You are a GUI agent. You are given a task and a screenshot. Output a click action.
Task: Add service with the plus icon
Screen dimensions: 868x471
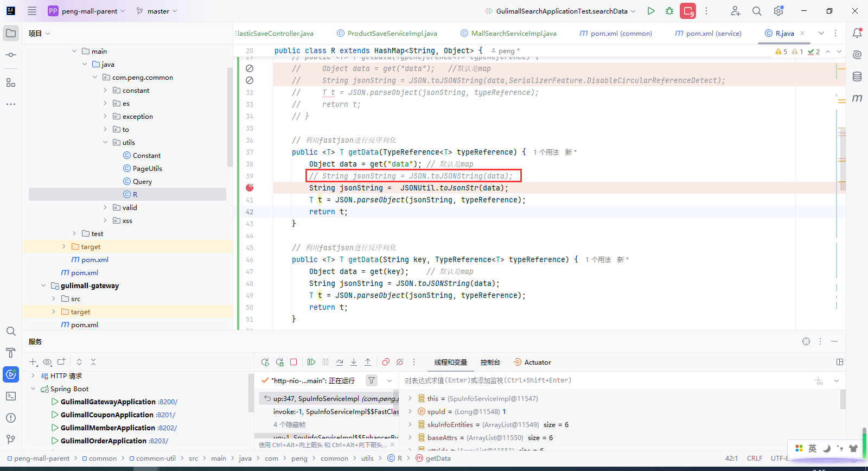33,362
